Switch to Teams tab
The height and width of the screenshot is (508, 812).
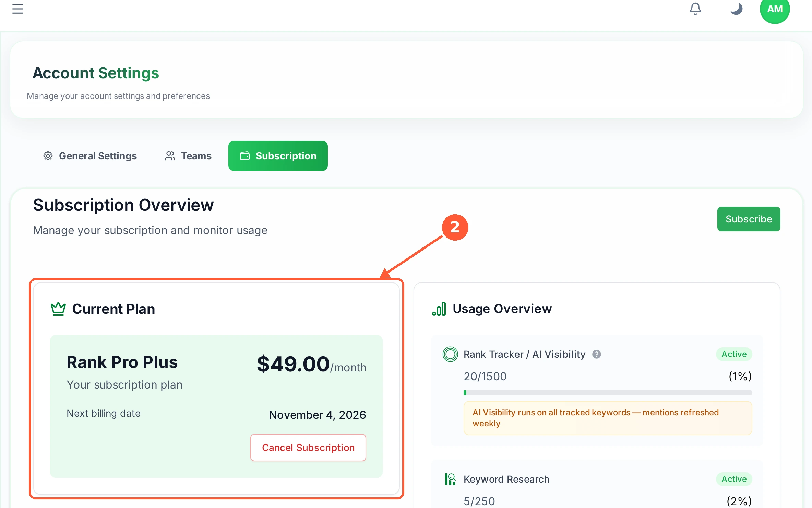coord(188,156)
